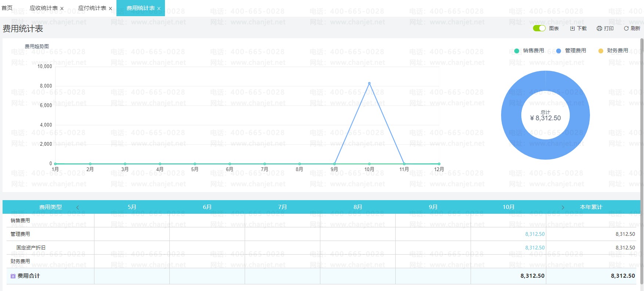Select the 销售费用 row label

click(x=20, y=220)
